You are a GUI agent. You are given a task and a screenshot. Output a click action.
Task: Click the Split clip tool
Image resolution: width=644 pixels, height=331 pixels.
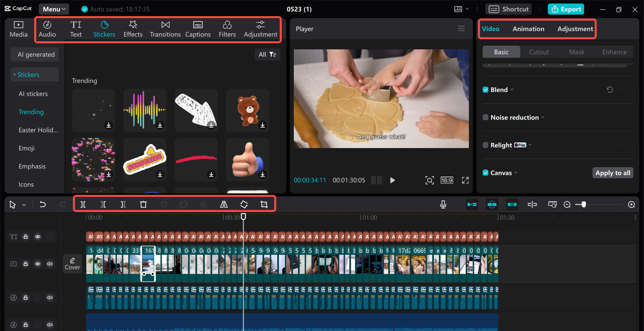[x=83, y=205]
